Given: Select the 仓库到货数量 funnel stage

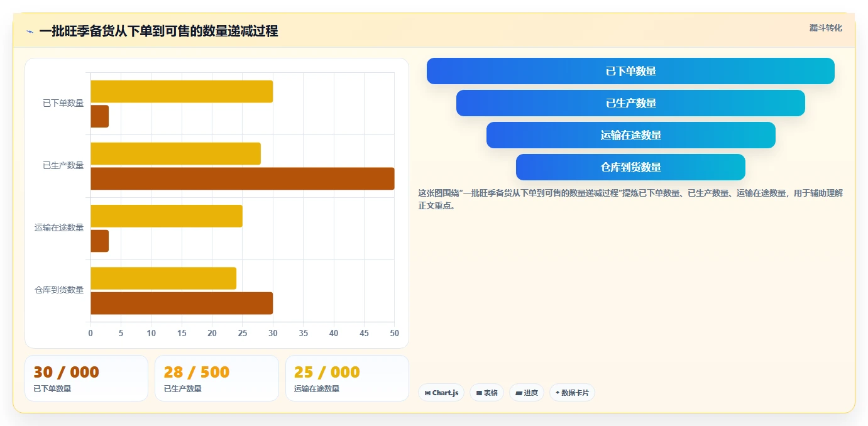Looking at the screenshot, I should [630, 167].
